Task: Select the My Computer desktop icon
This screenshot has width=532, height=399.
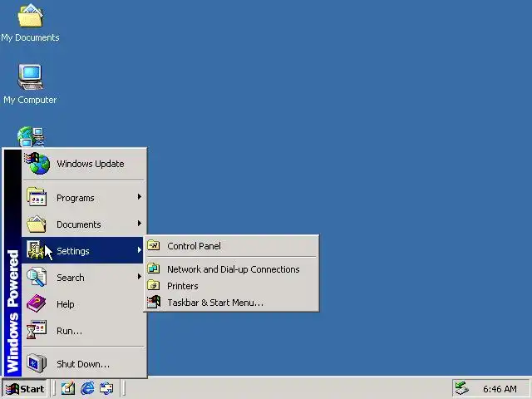Action: pos(30,85)
